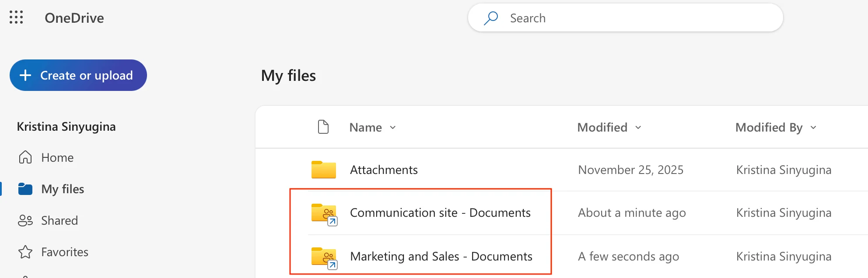This screenshot has width=868, height=278.
Task: Click the Home house icon
Action: (25, 157)
